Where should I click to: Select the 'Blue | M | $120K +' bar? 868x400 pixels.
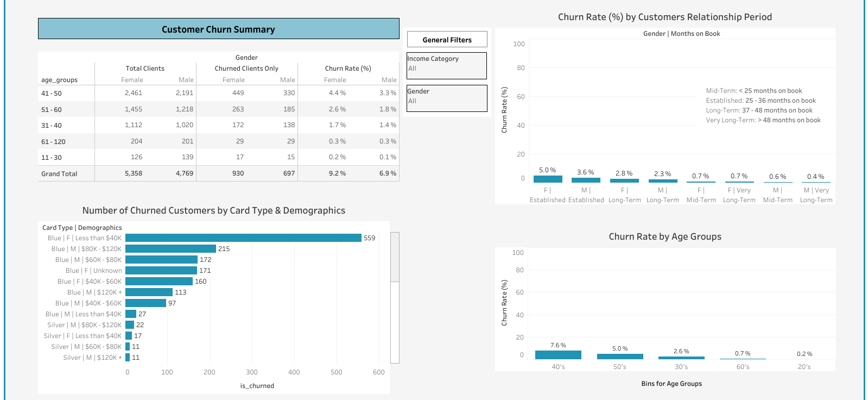149,292
